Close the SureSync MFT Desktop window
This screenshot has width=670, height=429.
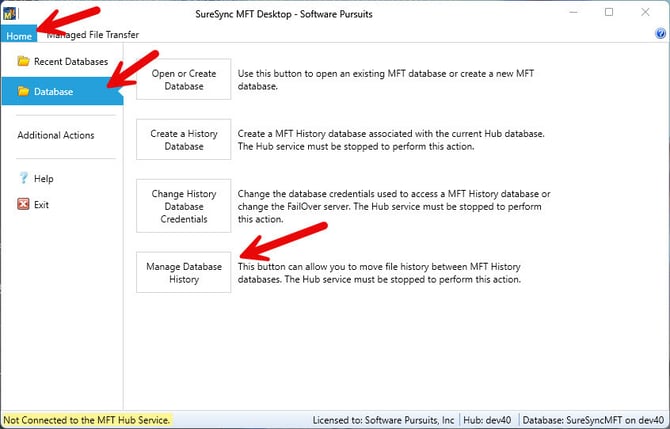pos(645,12)
